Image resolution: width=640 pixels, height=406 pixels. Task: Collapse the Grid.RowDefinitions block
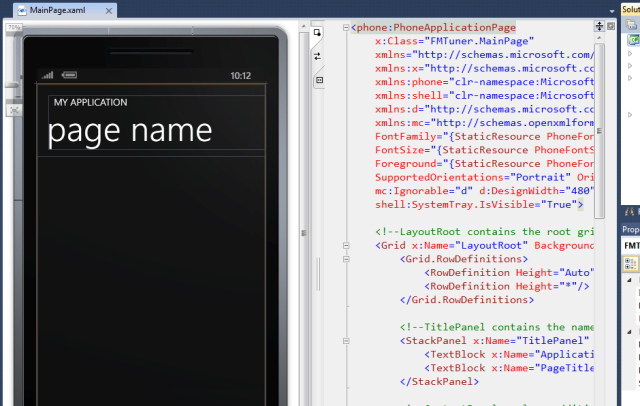coord(346,259)
